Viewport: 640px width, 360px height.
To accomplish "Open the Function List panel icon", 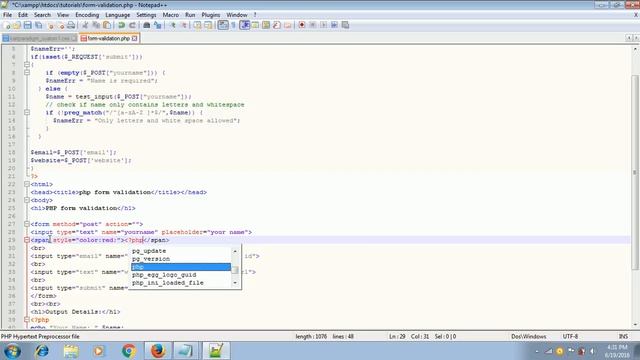I will [277, 25].
